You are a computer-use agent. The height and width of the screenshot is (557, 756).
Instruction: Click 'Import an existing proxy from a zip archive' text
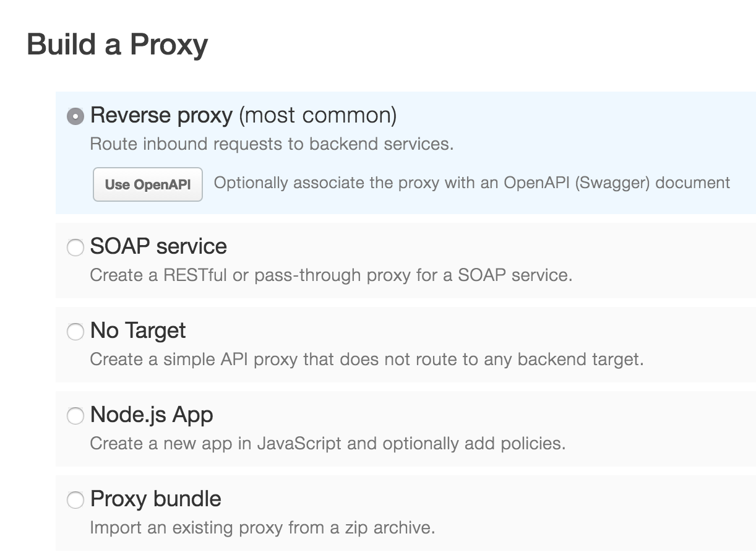pyautogui.click(x=262, y=528)
